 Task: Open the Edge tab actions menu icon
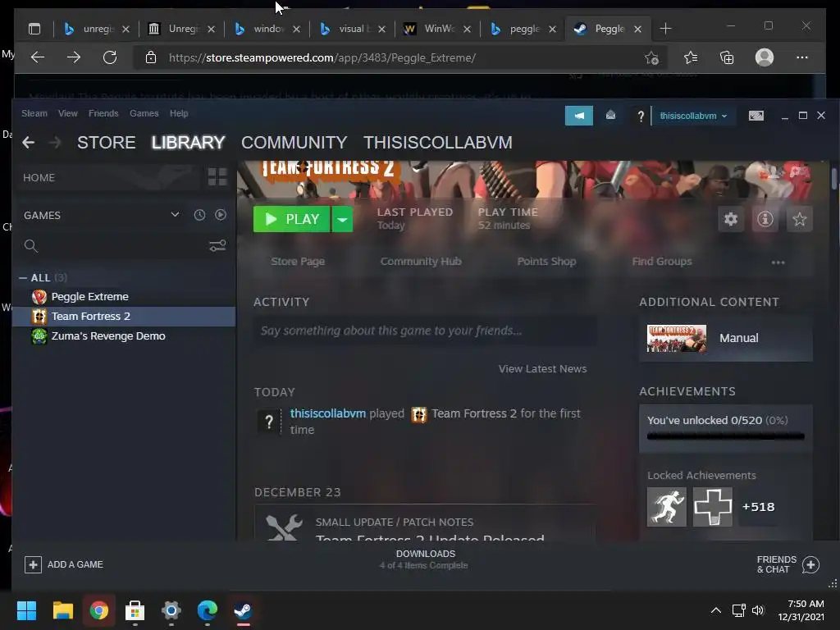tap(34, 29)
